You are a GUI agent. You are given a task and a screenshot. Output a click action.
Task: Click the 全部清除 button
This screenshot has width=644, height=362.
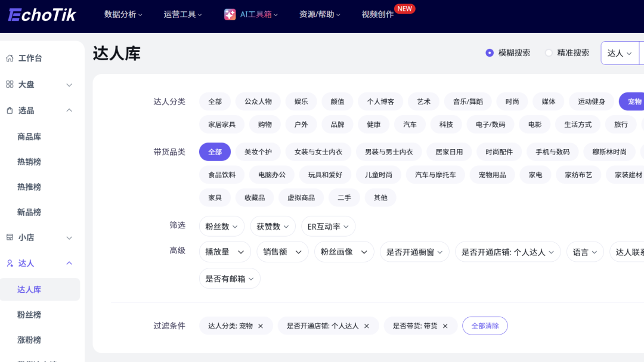[485, 326]
